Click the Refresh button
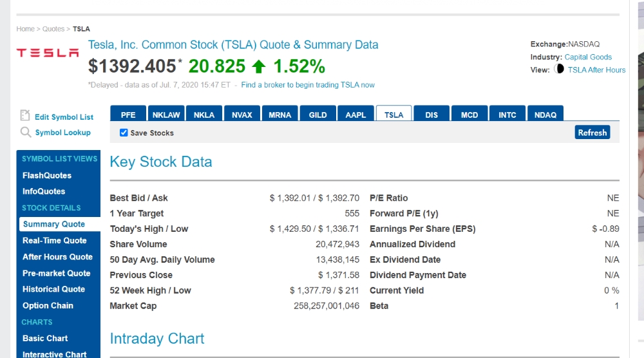The height and width of the screenshot is (358, 644). pyautogui.click(x=592, y=132)
